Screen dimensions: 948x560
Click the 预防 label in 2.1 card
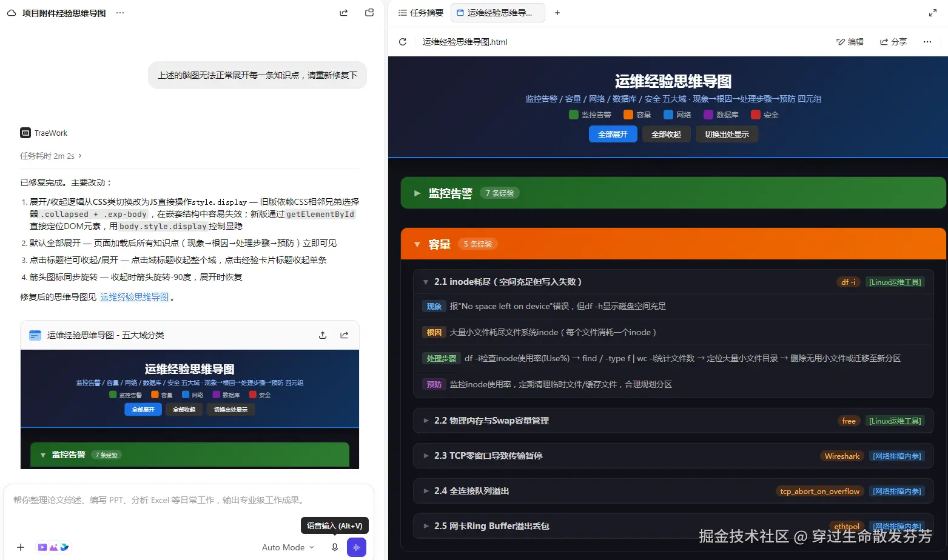coord(434,384)
